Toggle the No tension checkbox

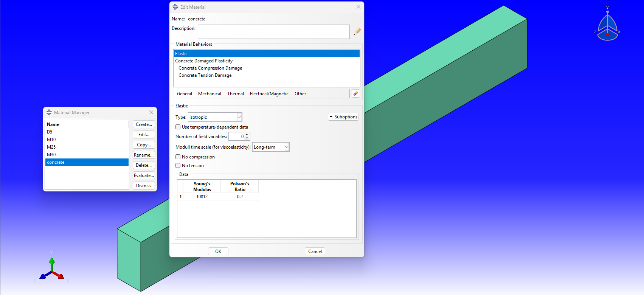pos(178,166)
